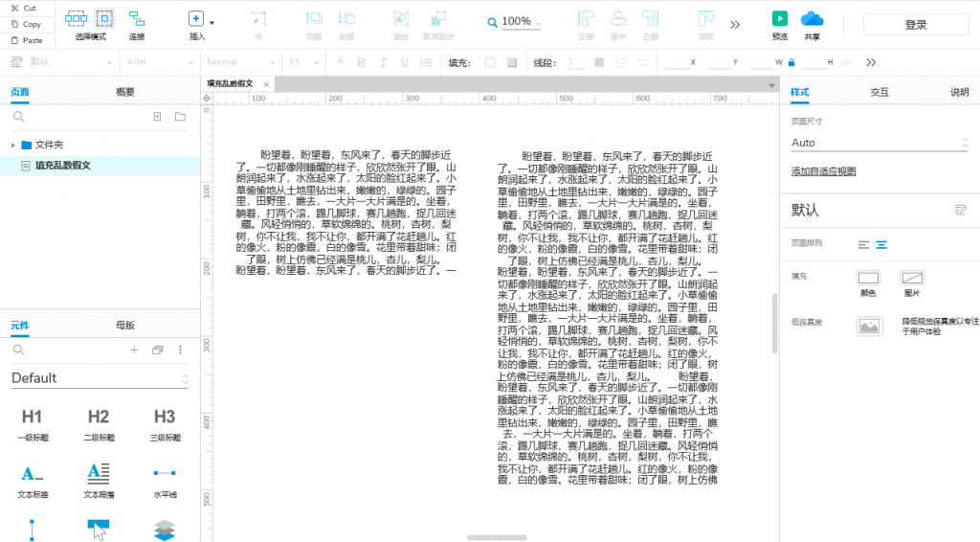Image resolution: width=980 pixels, height=542 pixels.
Task: Click the 共享 cloud share icon
Action: [x=812, y=19]
